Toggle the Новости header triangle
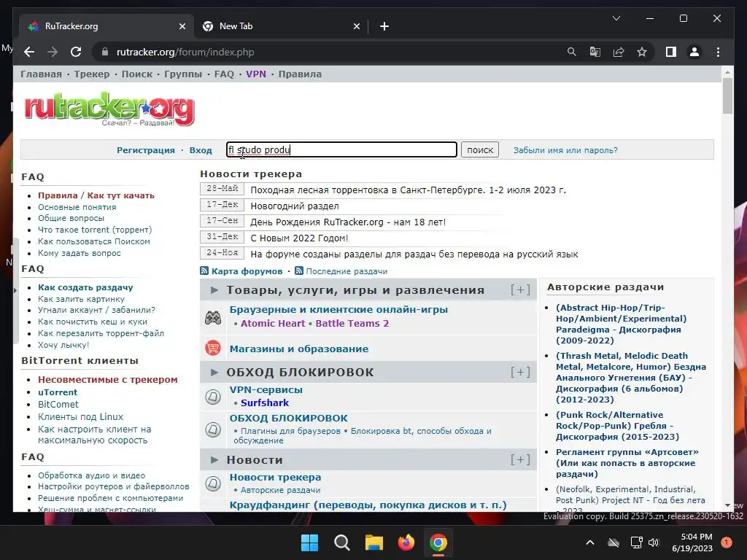 [214, 459]
